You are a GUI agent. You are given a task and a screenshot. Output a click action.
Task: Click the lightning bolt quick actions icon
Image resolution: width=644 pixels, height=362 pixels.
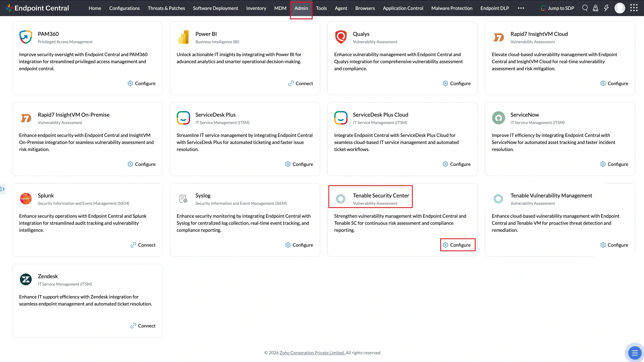606,8
